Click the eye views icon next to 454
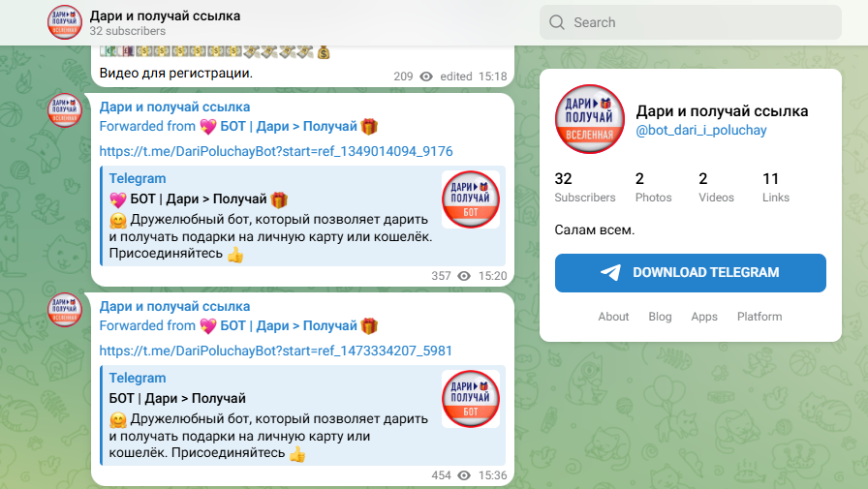Screen dimensions: 868x489 coord(464,475)
